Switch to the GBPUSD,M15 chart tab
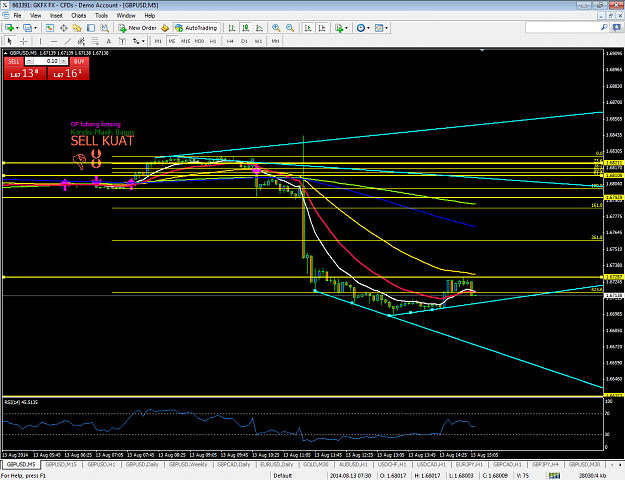The height and width of the screenshot is (480, 625). (x=61, y=464)
